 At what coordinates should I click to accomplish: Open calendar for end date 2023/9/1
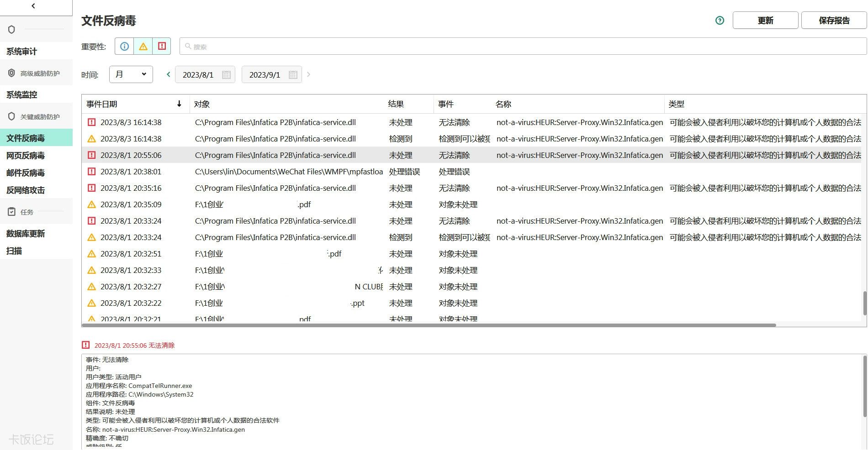(x=293, y=75)
